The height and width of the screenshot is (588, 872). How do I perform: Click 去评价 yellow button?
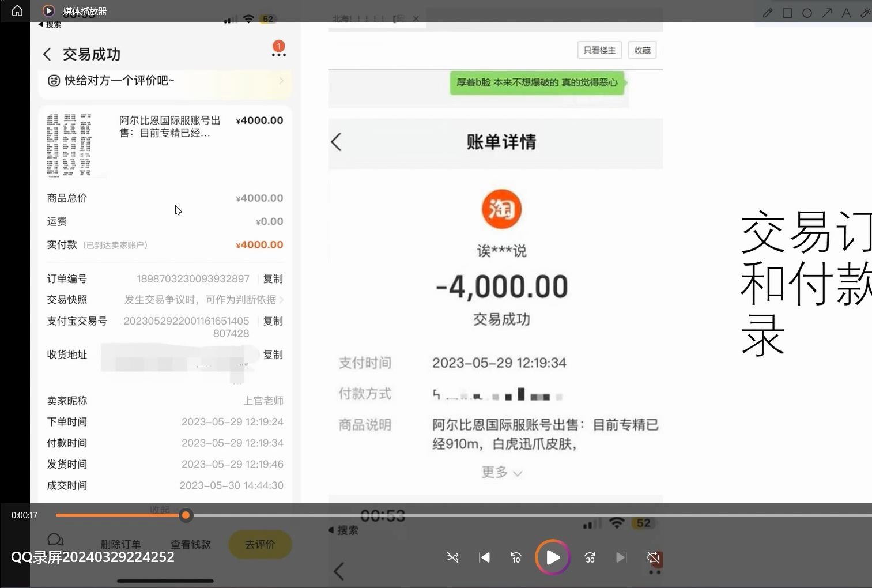coord(260,544)
